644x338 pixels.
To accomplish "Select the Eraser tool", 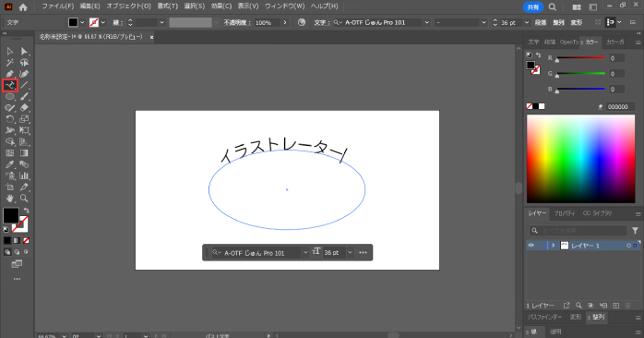I will [24, 108].
